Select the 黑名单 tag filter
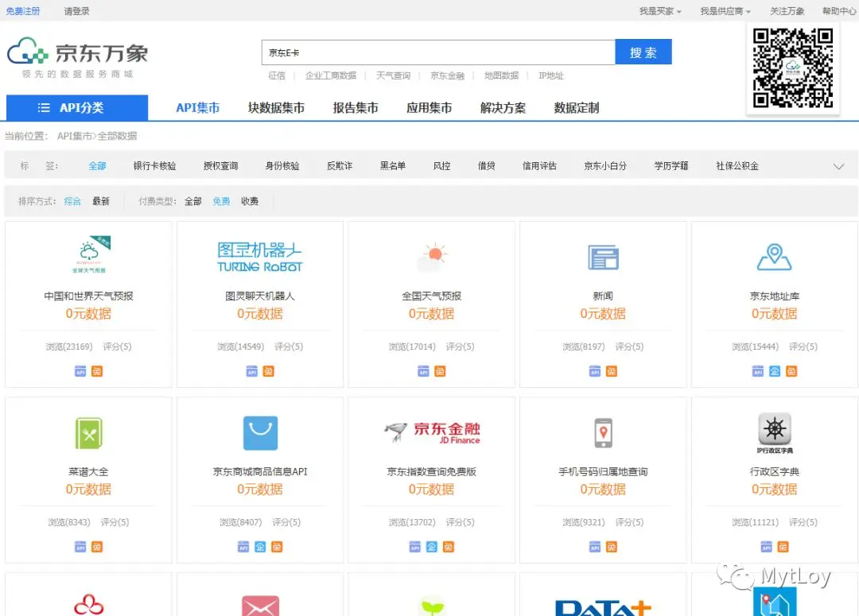 [x=393, y=166]
